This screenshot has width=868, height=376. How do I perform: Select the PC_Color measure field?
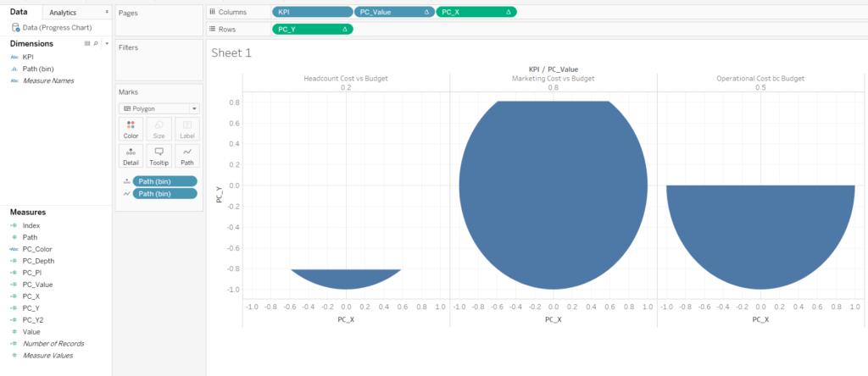click(x=37, y=249)
